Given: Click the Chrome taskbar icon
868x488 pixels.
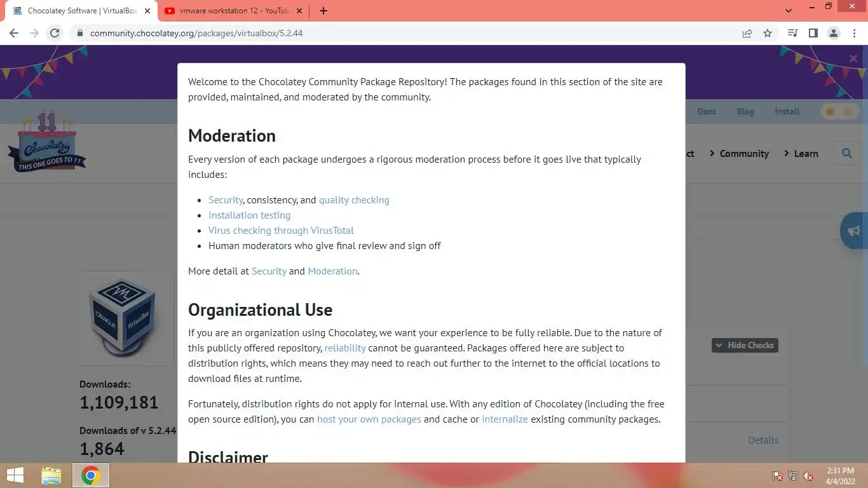Looking at the screenshot, I should point(90,475).
